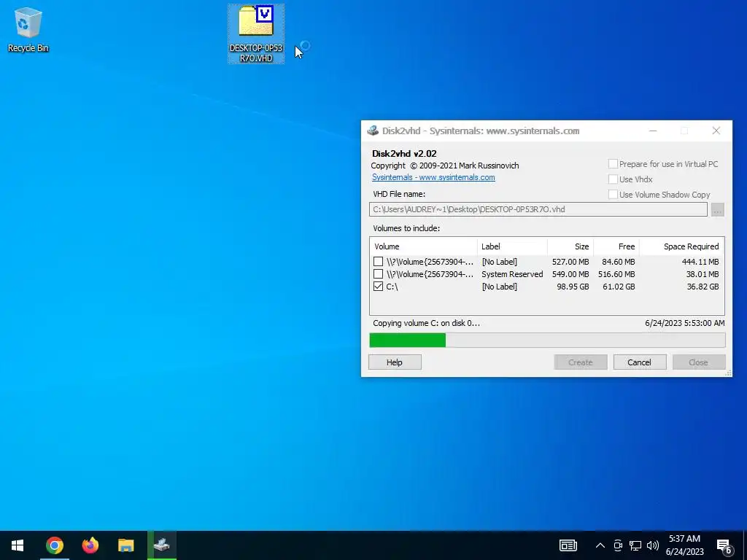Click the disabled Close button
Viewport: 747px width, 560px height.
pos(698,362)
